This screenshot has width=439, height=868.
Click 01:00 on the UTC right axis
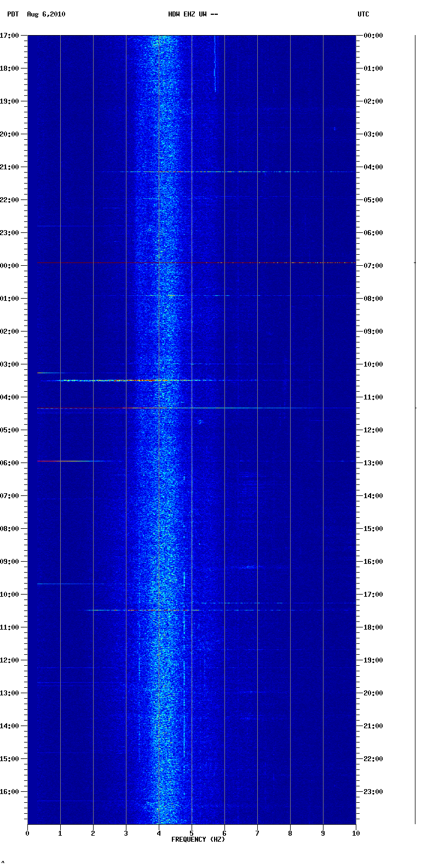tap(373, 68)
